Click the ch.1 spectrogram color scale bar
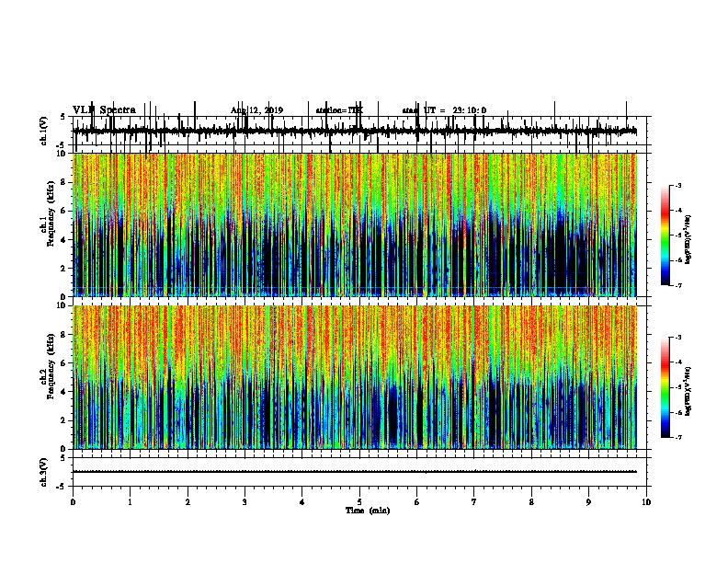This screenshot has width=728, height=563. click(665, 236)
